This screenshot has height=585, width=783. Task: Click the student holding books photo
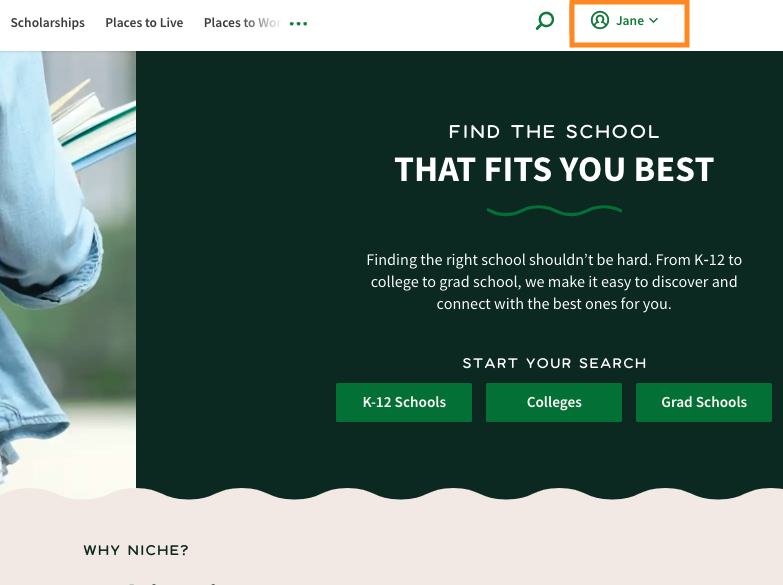point(68,270)
